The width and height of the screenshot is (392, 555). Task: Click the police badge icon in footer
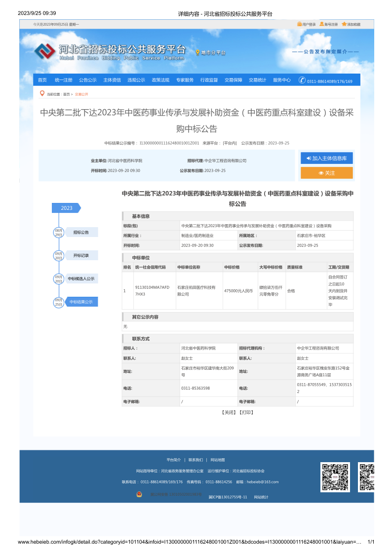(139, 494)
